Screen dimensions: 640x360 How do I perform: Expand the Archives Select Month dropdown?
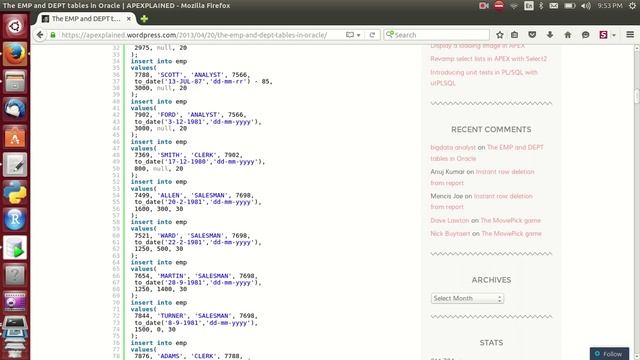(467, 298)
